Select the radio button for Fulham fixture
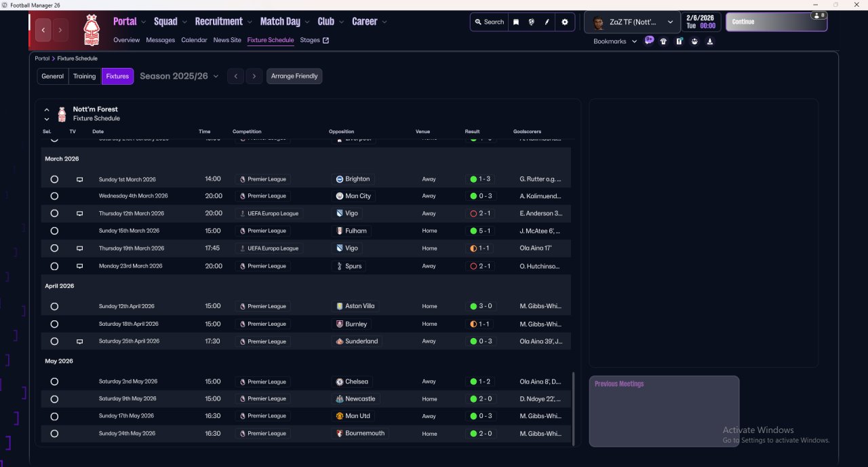This screenshot has width=868, height=467. [54, 231]
